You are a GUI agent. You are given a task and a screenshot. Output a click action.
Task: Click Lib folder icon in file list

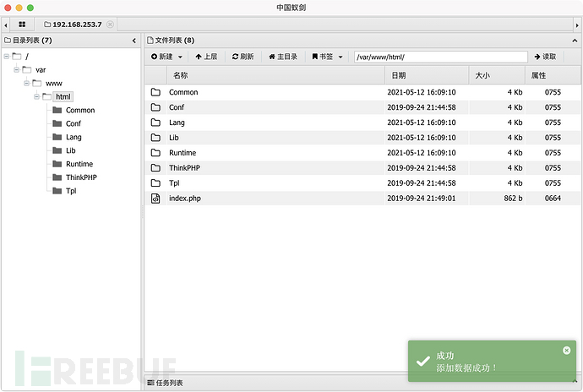point(155,138)
